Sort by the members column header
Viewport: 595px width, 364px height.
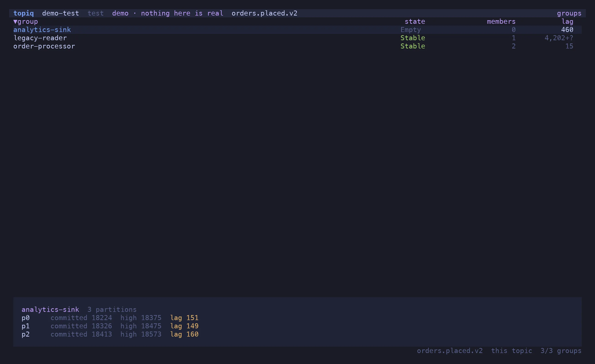click(x=501, y=21)
